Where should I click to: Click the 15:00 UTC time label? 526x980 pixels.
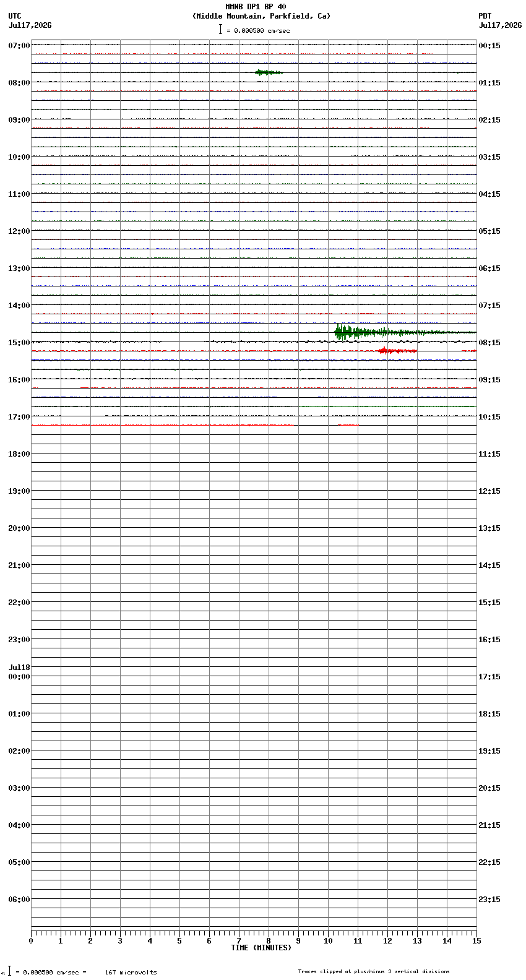pyautogui.click(x=19, y=343)
